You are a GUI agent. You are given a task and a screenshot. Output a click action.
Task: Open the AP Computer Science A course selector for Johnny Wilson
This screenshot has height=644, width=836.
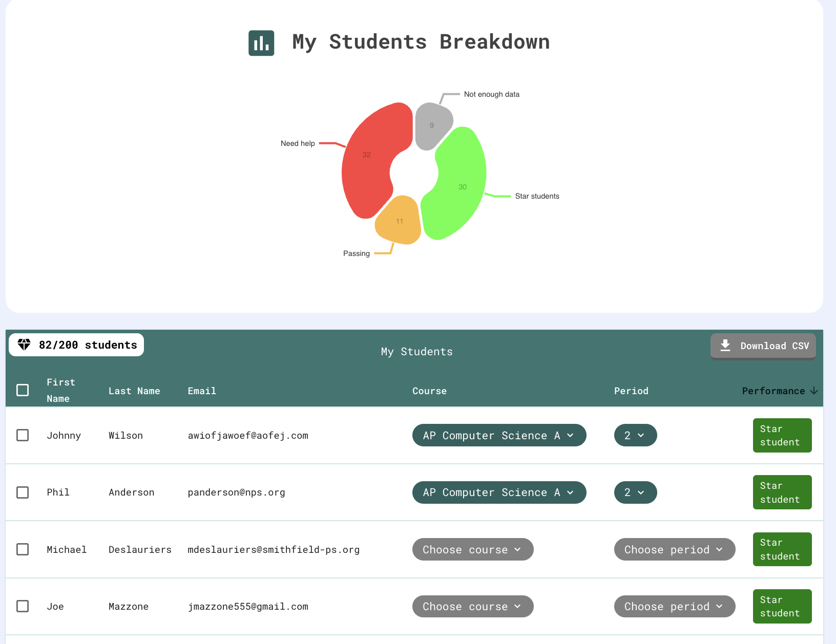(x=499, y=435)
